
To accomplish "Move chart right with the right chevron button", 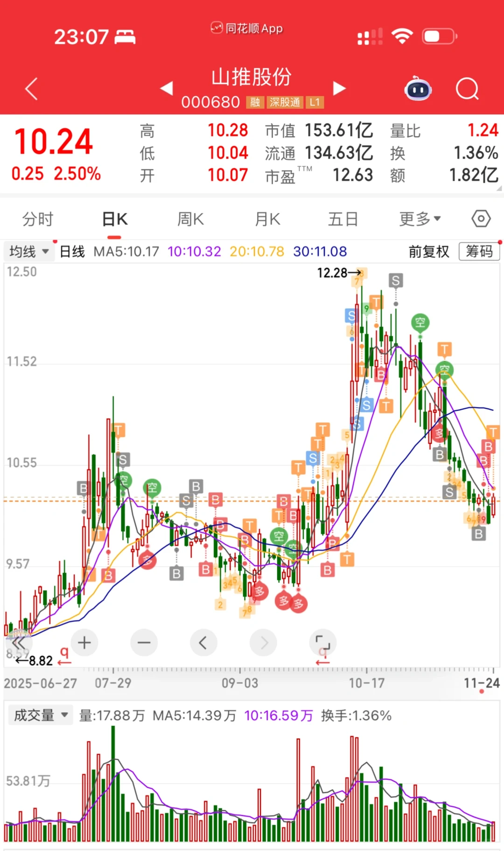I will [x=263, y=643].
